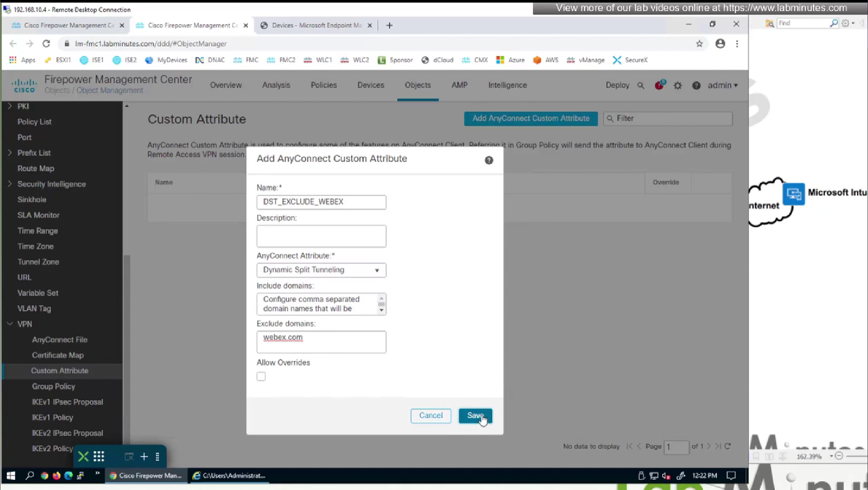The height and width of the screenshot is (490, 868).
Task: Collapse the VPN tree section
Action: (10, 324)
